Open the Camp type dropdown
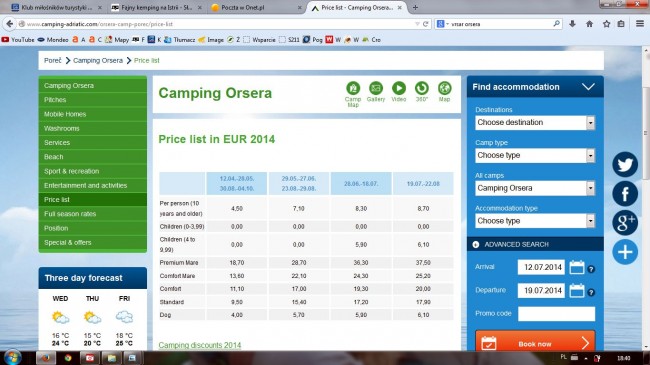This screenshot has width=650, height=365. 535,155
